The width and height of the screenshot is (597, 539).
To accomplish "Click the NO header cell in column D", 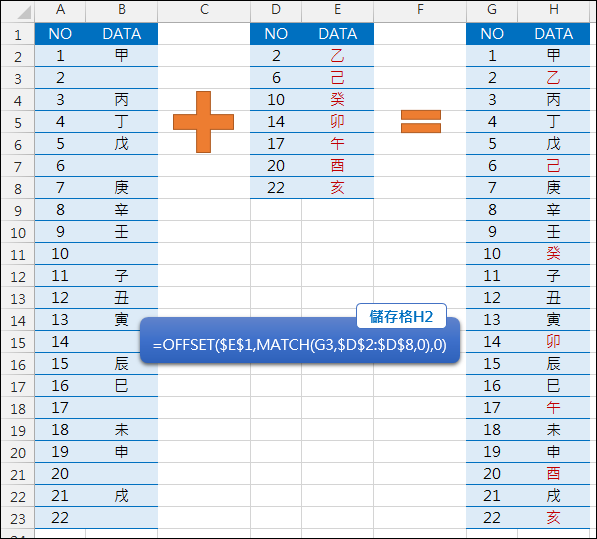I will pyautogui.click(x=276, y=34).
